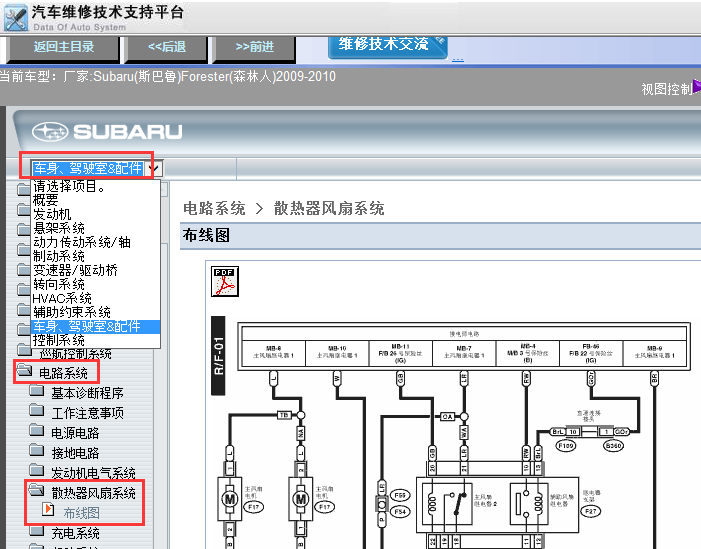Open dropdown arrow of system category combo box

pyautogui.click(x=154, y=169)
